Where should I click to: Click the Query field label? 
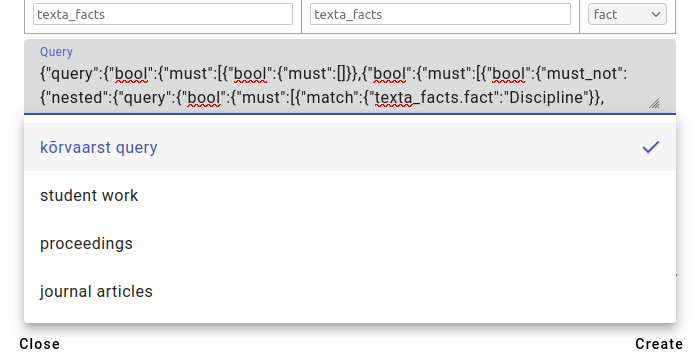click(56, 52)
